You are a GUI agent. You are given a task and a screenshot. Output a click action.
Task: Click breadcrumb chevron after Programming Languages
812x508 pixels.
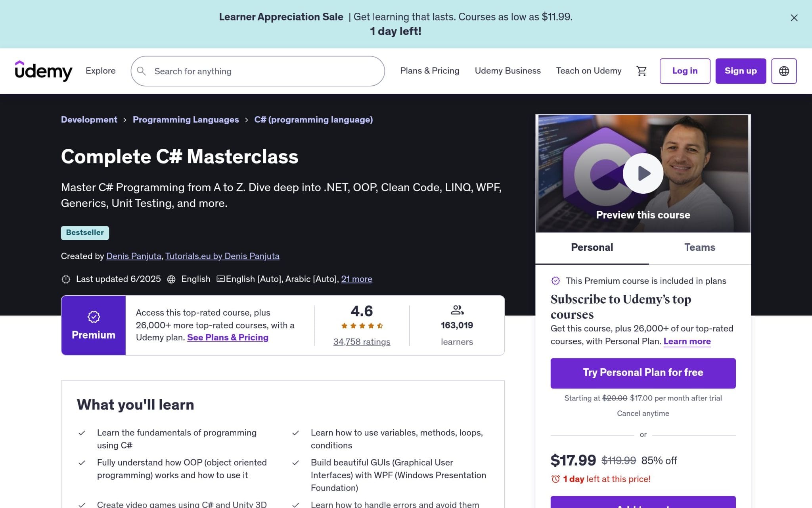[247, 120]
